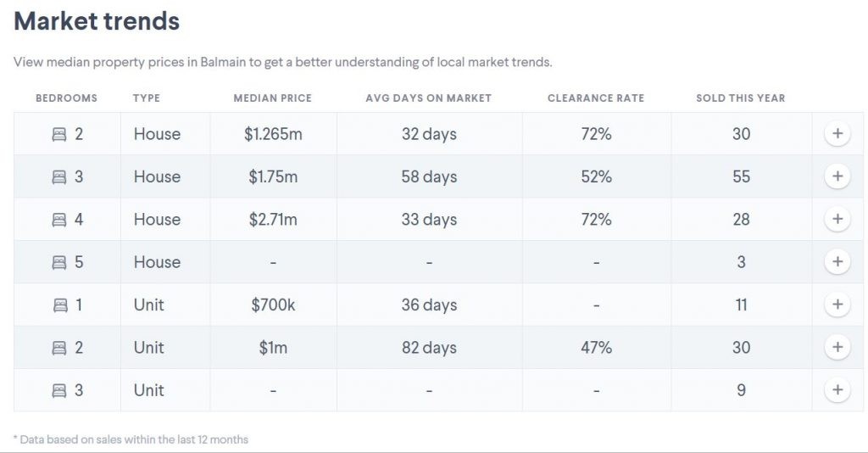Click the Sold This Year header
Viewport: 868px width, 453px height.
pyautogui.click(x=740, y=98)
